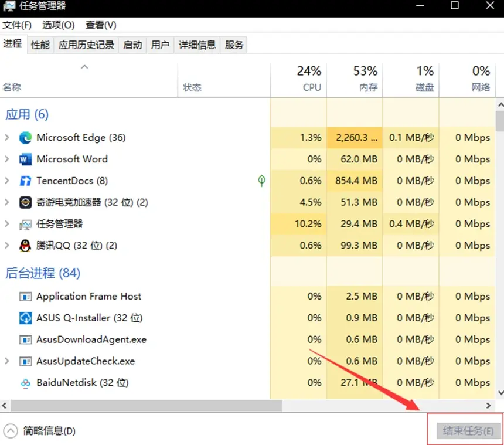504x445 pixels.
Task: Click the Task Manager title bar icon
Action: coord(9,6)
